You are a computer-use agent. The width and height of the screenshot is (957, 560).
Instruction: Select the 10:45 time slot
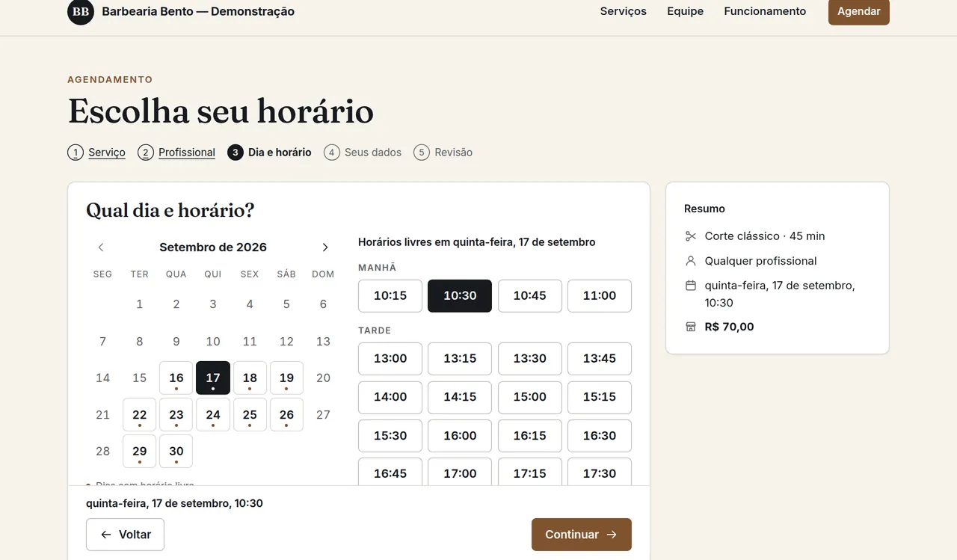coord(530,296)
